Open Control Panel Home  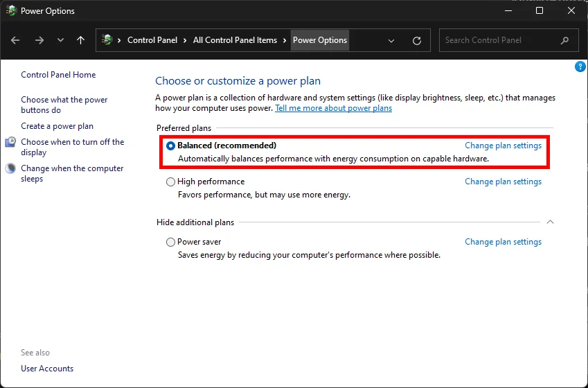(x=58, y=75)
